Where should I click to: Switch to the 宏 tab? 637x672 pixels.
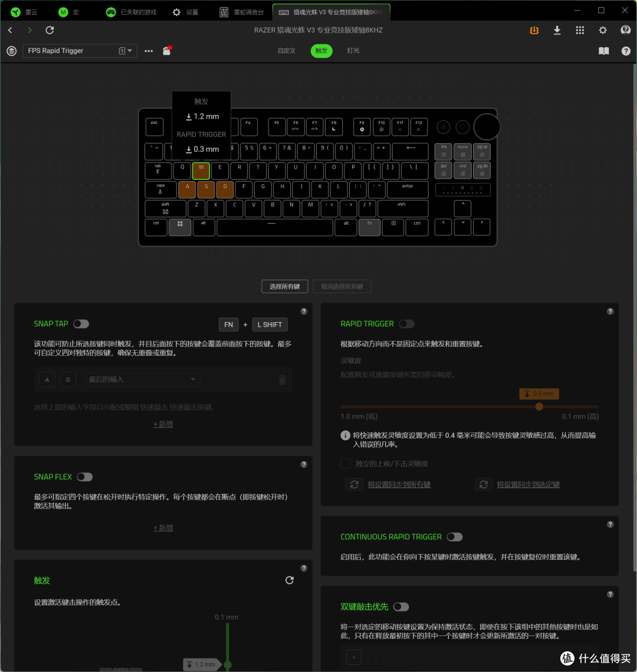point(69,12)
